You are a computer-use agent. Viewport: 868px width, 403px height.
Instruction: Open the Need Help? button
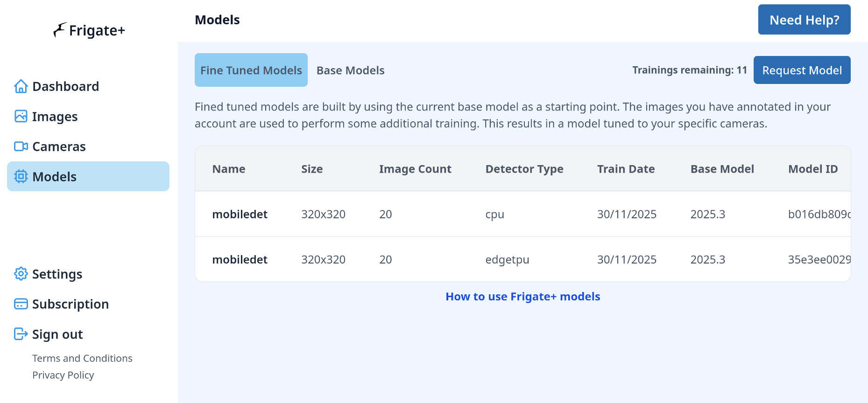tap(804, 20)
